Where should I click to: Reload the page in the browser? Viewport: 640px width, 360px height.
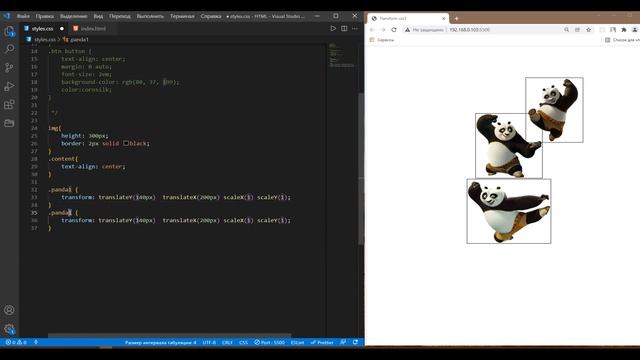pyautogui.click(x=394, y=30)
